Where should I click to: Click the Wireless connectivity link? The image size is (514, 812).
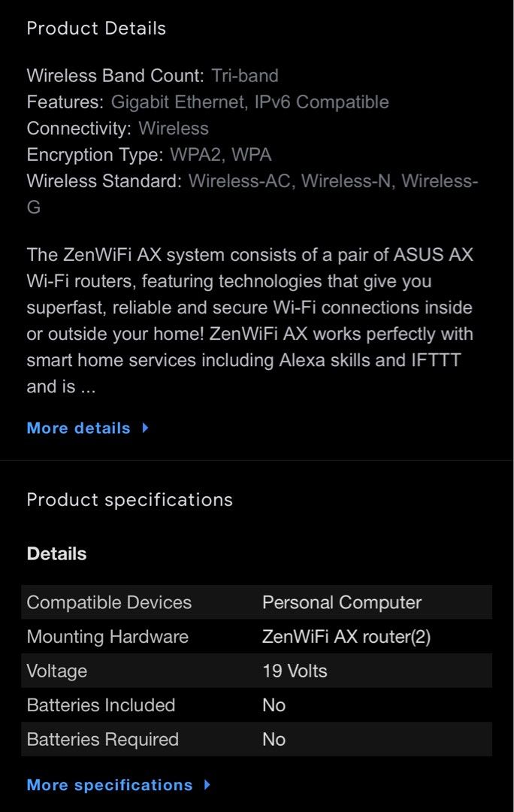[x=174, y=129]
